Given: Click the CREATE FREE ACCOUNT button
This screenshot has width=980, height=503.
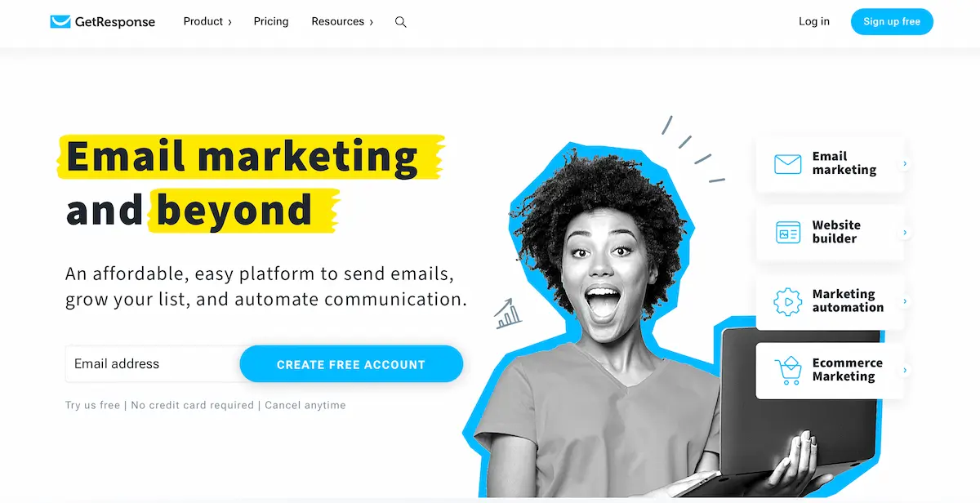Looking at the screenshot, I should point(351,364).
